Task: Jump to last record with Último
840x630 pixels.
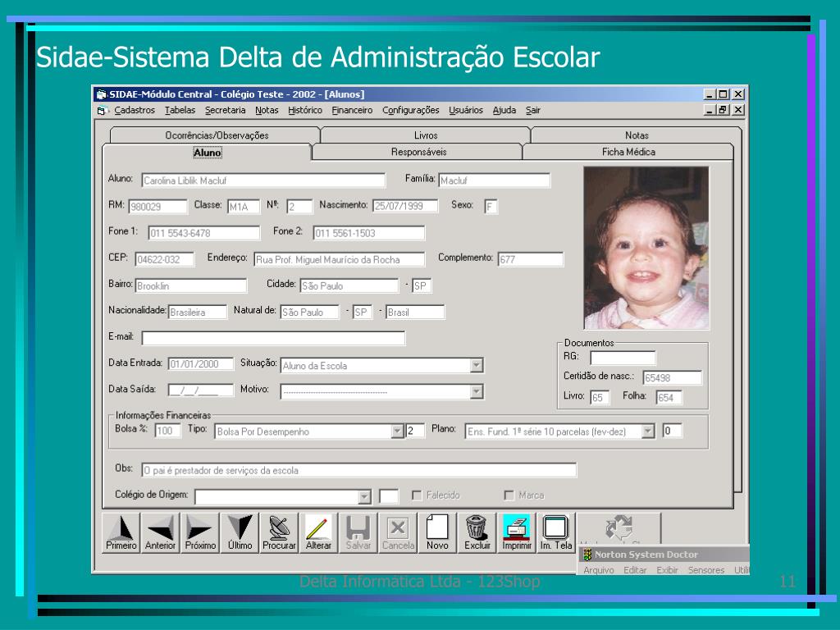Action: [x=240, y=532]
